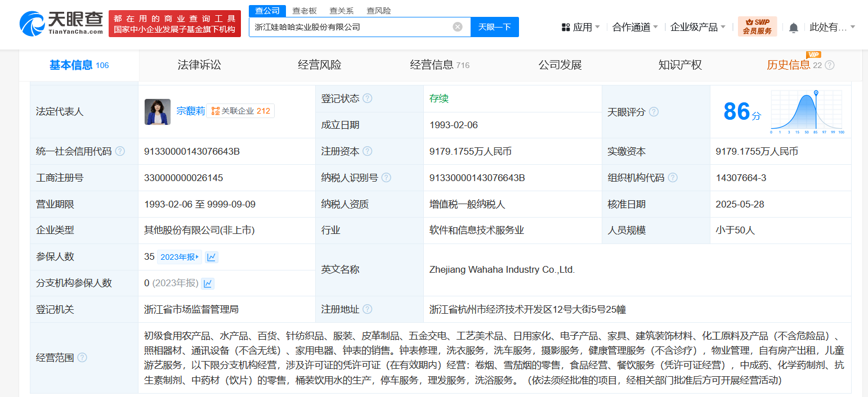This screenshot has height=397, width=868.
Task: Click the company name search field
Action: coord(349,27)
